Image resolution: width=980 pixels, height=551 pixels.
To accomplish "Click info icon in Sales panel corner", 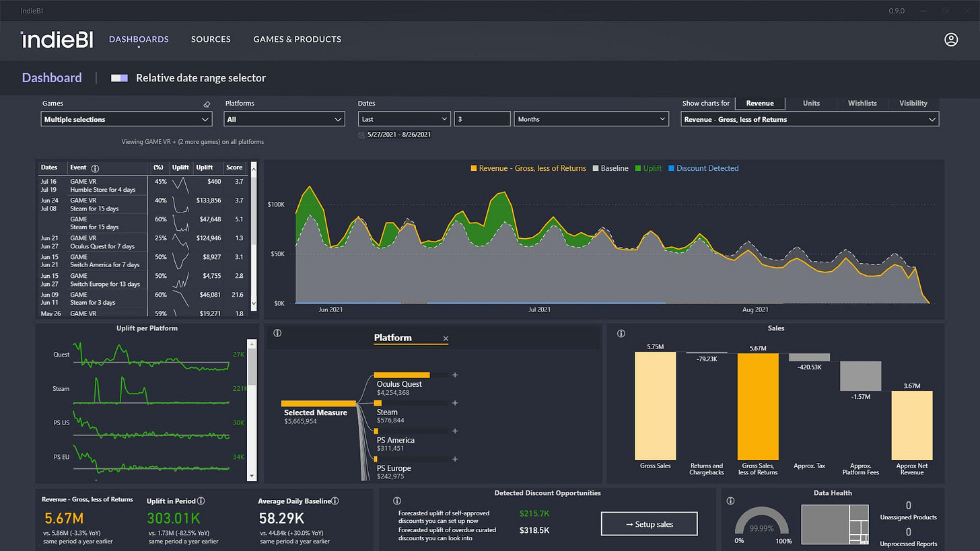I will point(621,333).
